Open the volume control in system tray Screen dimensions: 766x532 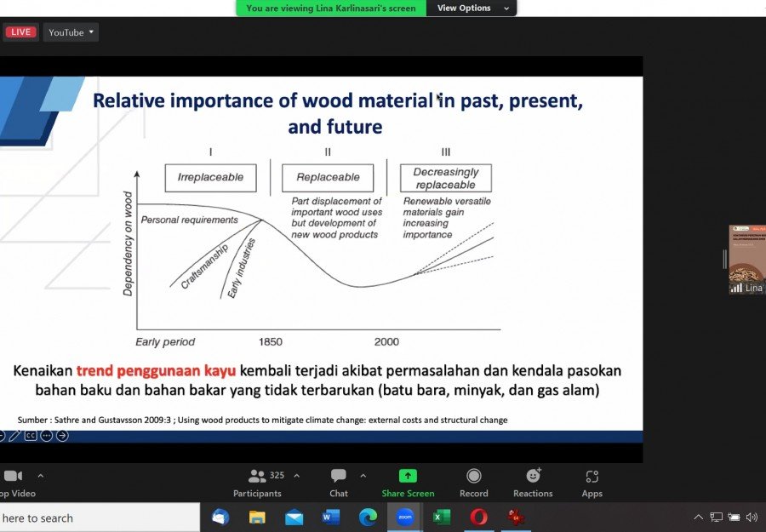[x=752, y=518]
